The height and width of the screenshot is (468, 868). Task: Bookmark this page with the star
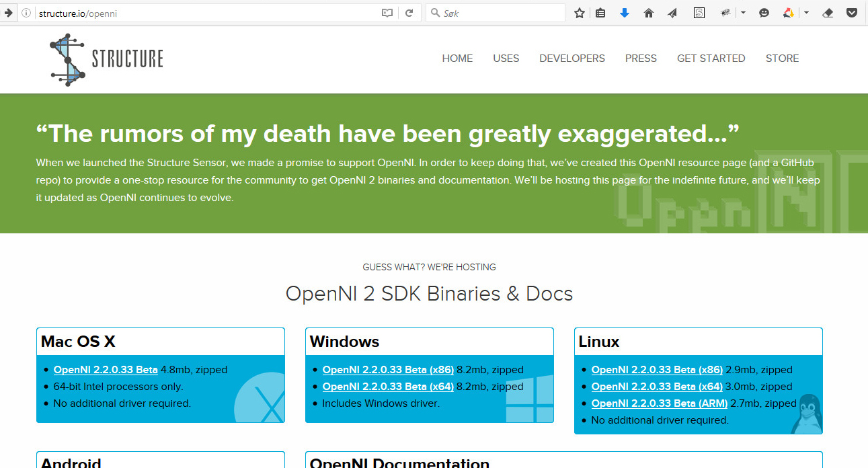[x=580, y=13]
